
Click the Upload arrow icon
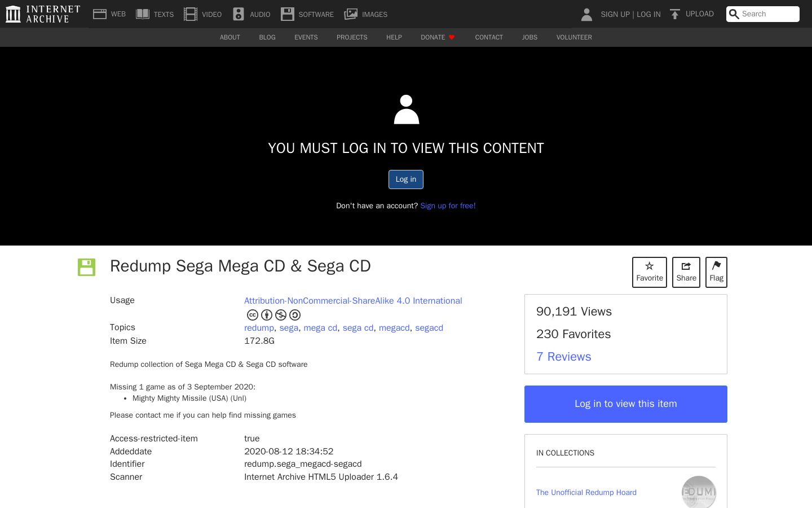click(674, 14)
